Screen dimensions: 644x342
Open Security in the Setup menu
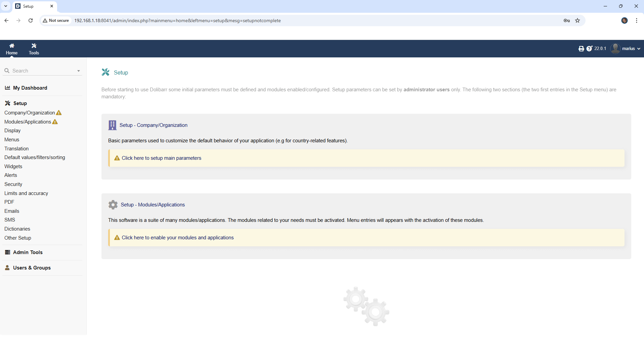pyautogui.click(x=13, y=184)
